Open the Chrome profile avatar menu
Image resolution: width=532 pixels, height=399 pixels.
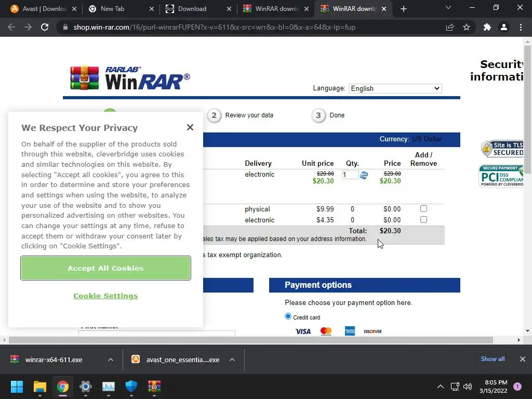pos(504,27)
